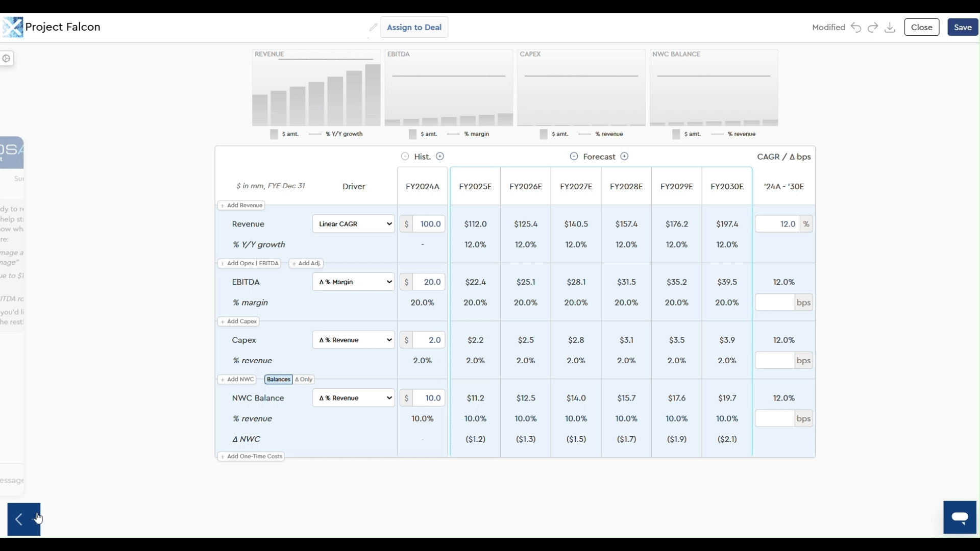
Task: Click the pencil edit icon beside project name
Action: (373, 27)
